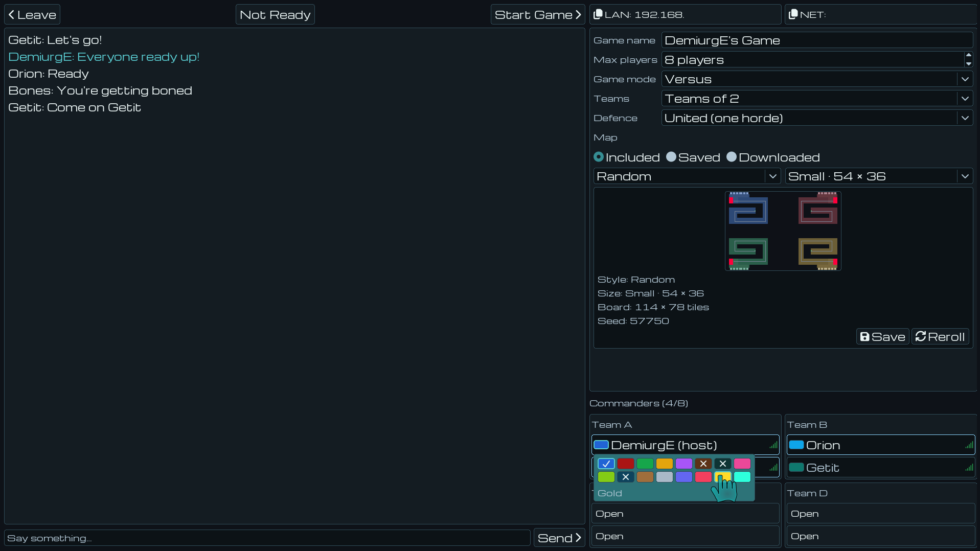
Task: Reroll the random map
Action: [x=940, y=337]
